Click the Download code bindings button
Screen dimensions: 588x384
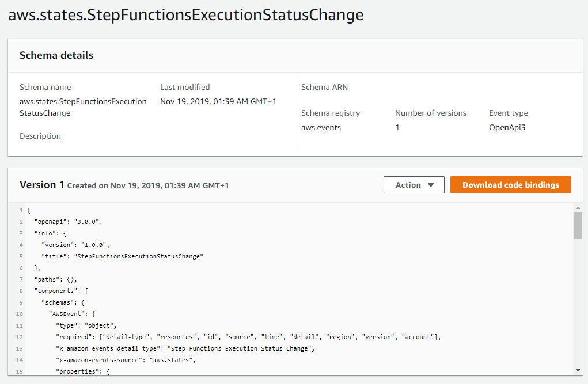510,185
